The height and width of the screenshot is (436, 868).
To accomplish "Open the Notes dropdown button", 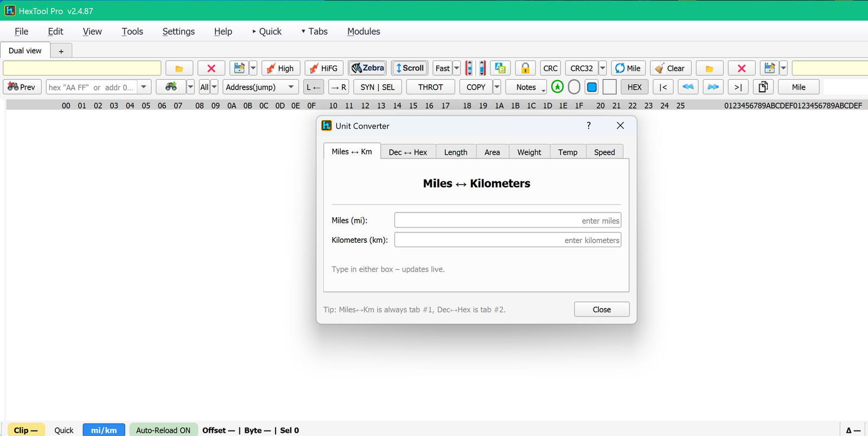I will pos(526,87).
